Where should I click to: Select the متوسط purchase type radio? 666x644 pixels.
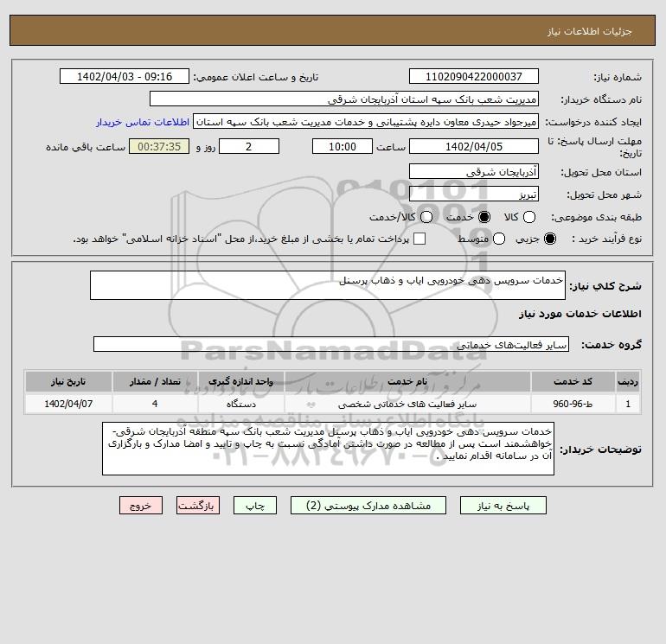click(x=499, y=239)
